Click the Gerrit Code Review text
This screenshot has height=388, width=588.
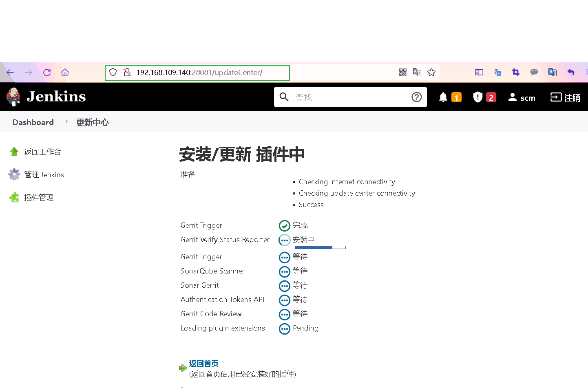click(211, 314)
